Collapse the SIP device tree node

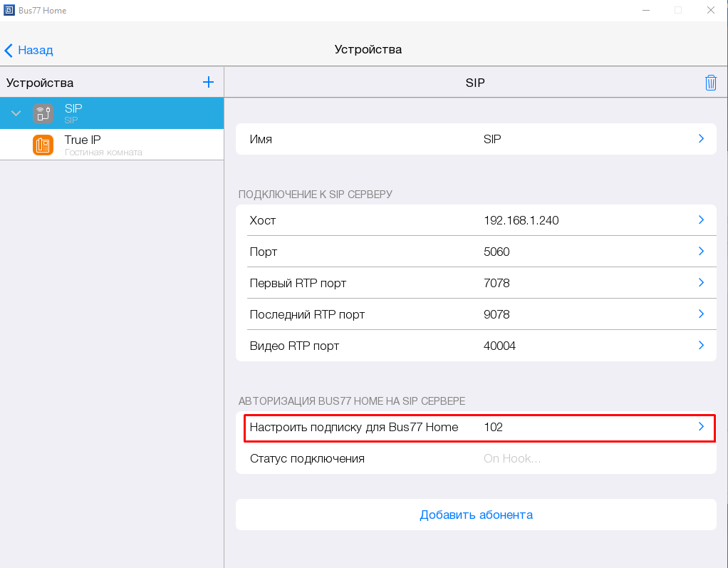click(16, 113)
